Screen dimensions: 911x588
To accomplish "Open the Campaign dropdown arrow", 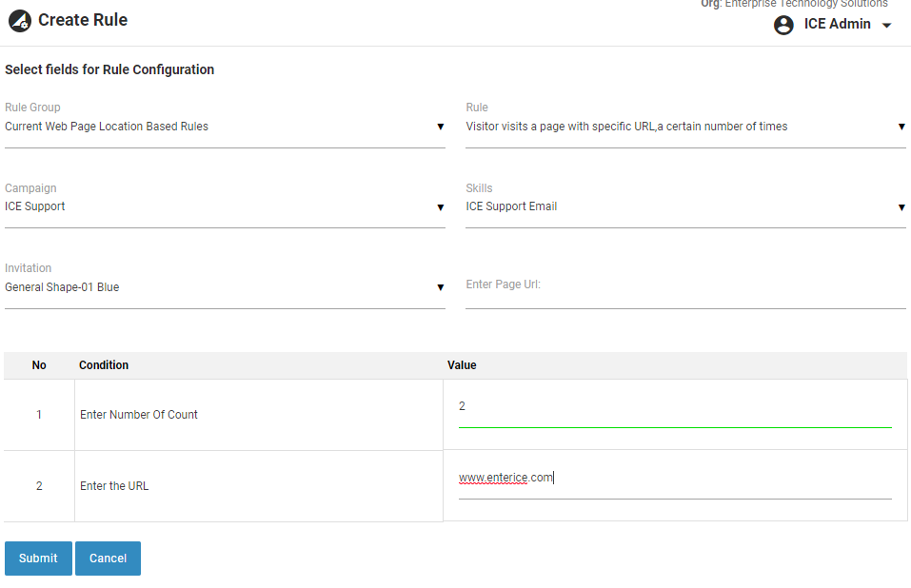I will tap(440, 207).
